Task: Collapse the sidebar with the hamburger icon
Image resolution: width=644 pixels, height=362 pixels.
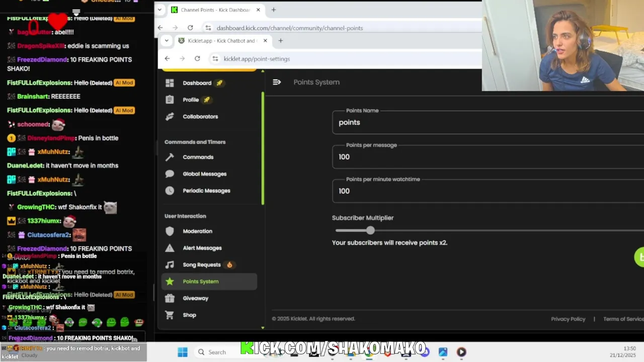Action: point(277,82)
